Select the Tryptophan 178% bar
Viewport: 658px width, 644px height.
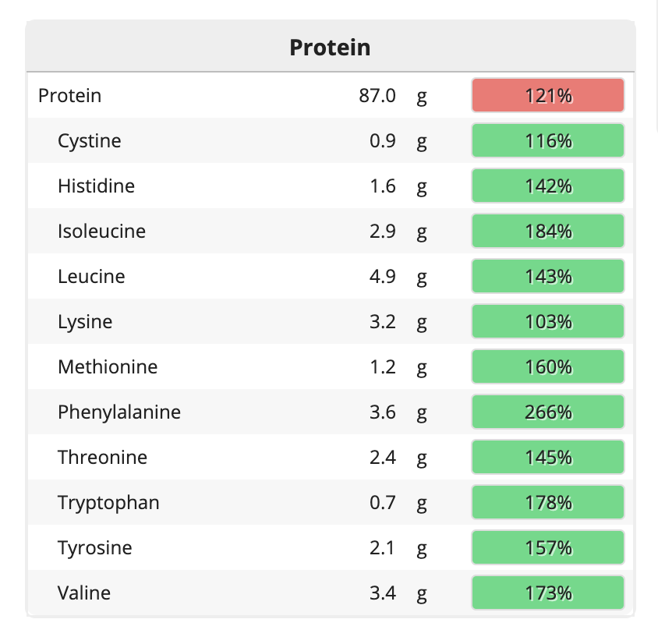[x=547, y=503]
